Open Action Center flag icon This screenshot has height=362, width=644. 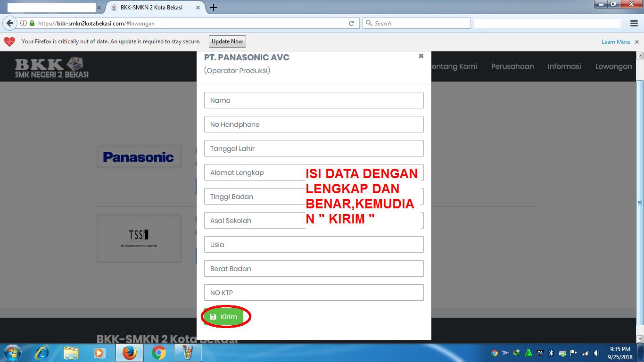pos(574,353)
